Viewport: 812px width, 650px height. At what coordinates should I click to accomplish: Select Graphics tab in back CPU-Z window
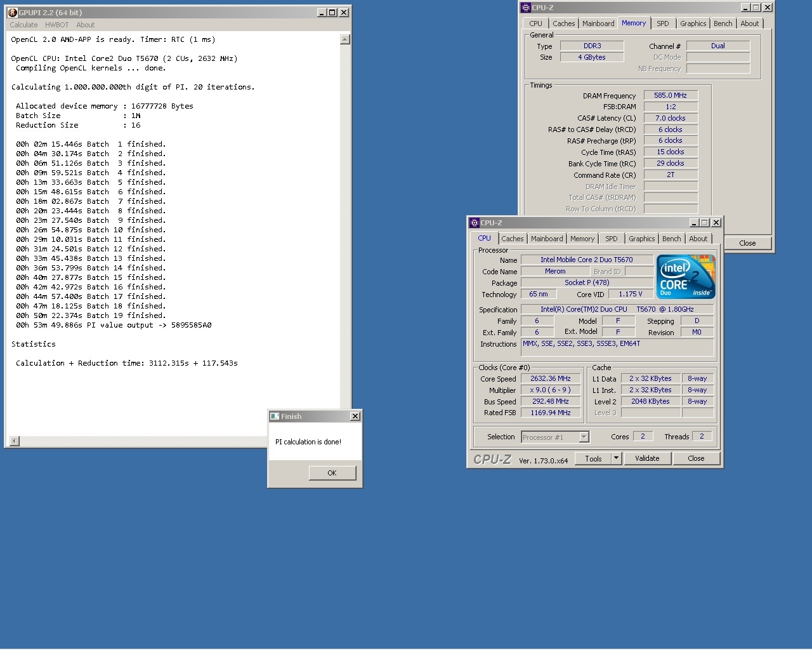(693, 23)
